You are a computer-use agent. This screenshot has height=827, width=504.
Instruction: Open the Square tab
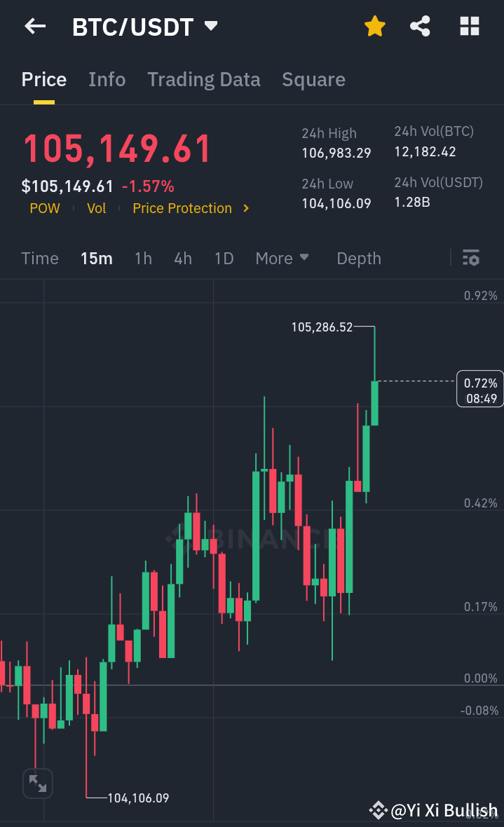[x=313, y=79]
